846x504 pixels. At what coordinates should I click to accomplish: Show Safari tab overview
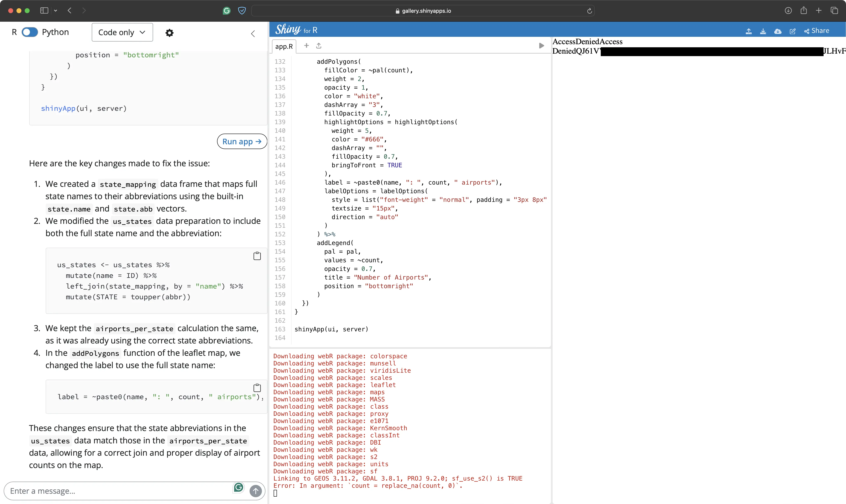click(x=834, y=10)
